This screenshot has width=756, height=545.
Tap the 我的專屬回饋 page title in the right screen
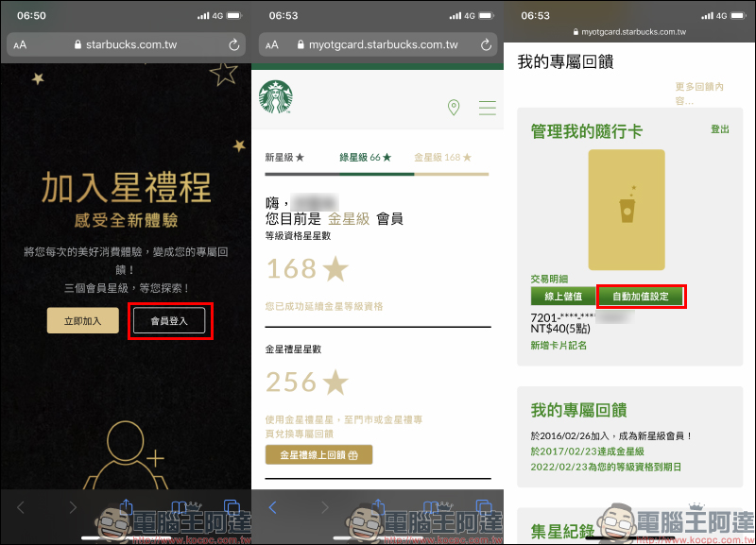pos(565,62)
